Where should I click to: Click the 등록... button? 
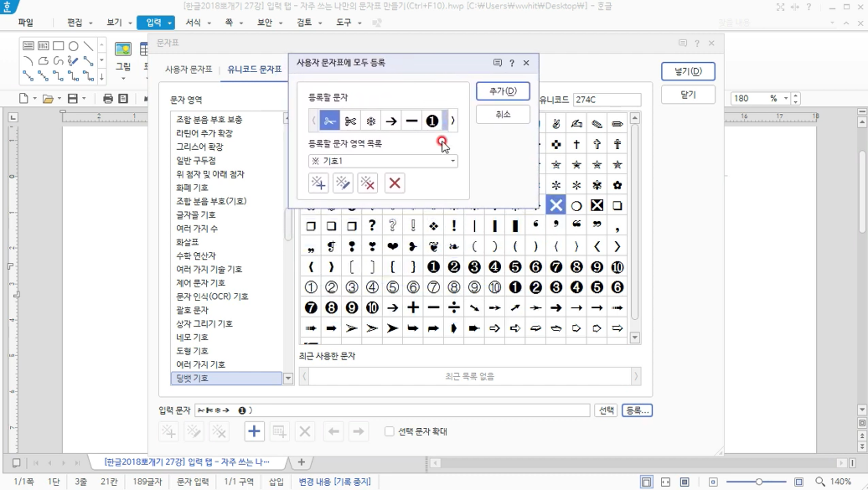pyautogui.click(x=637, y=410)
